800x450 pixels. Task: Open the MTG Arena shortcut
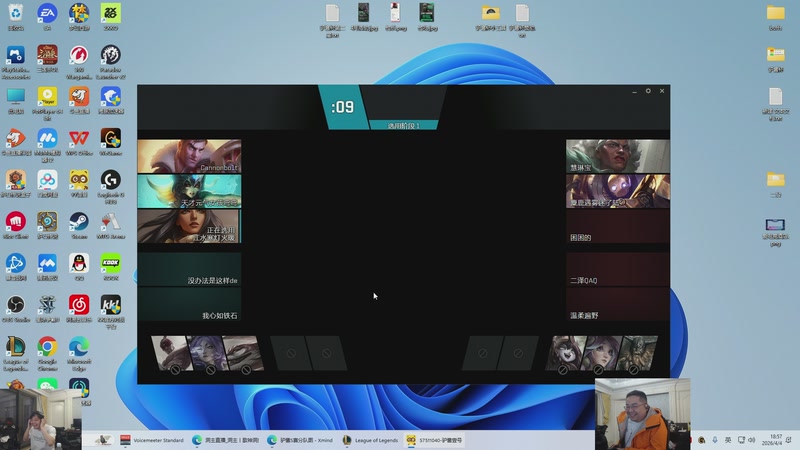[x=111, y=225]
